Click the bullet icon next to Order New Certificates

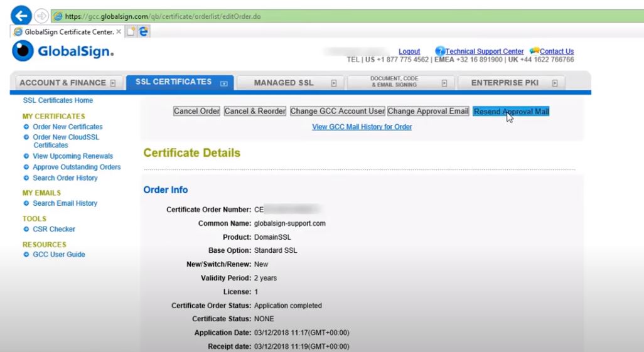click(26, 127)
